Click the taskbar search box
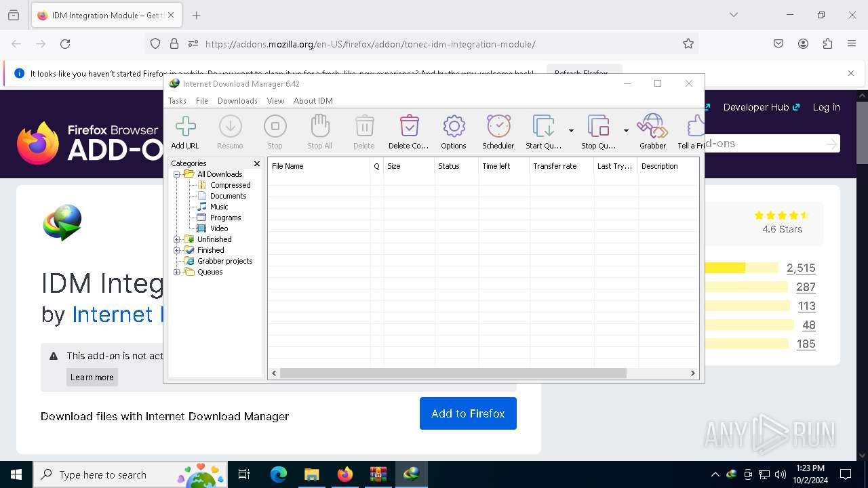 130,474
